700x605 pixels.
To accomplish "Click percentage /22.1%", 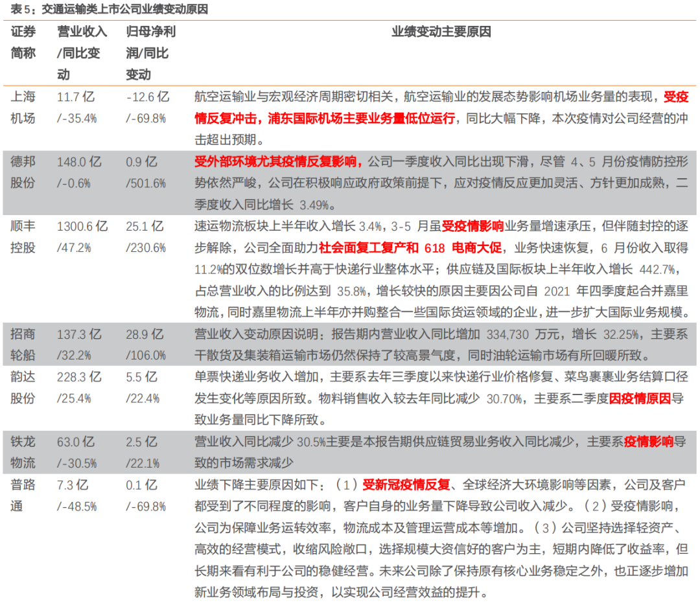I will click(143, 464).
